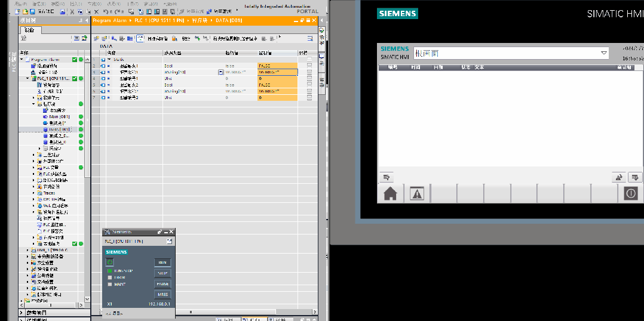Toggle snapshot checkbox for Static row 1
Viewport: 644px width, 321px height.
[309, 60]
